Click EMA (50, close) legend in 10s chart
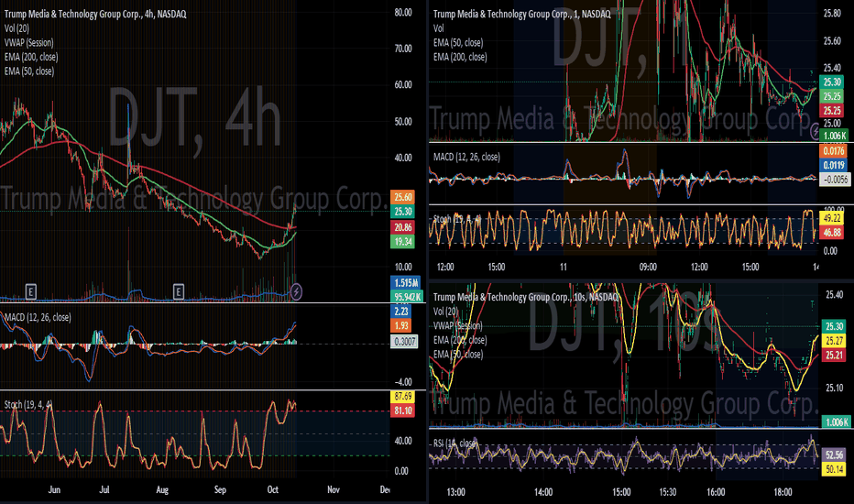This screenshot has height=504, width=854. (458, 354)
